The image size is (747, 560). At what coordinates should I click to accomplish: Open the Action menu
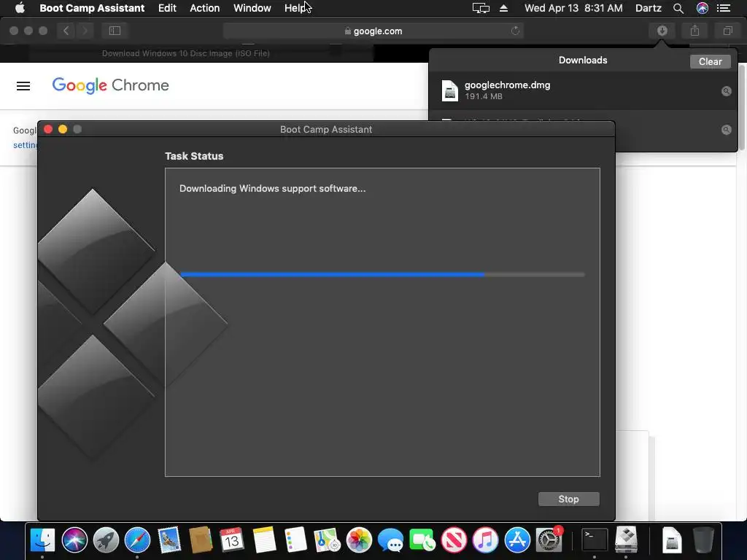205,7
